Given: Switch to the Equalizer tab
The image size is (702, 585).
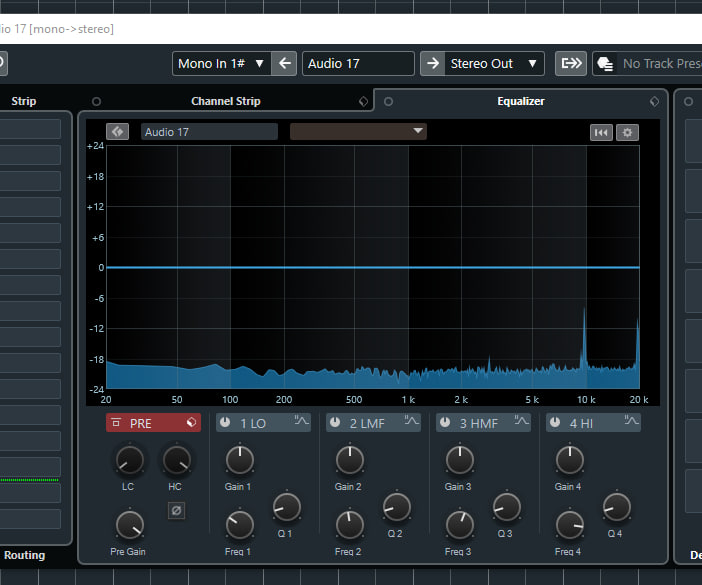Looking at the screenshot, I should tap(521, 101).
